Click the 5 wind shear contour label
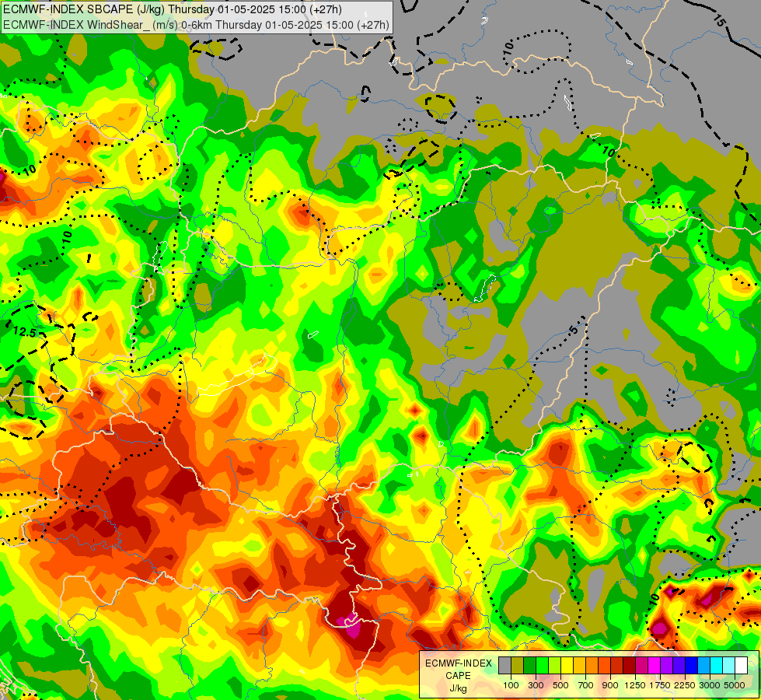761x700 pixels. point(574,331)
